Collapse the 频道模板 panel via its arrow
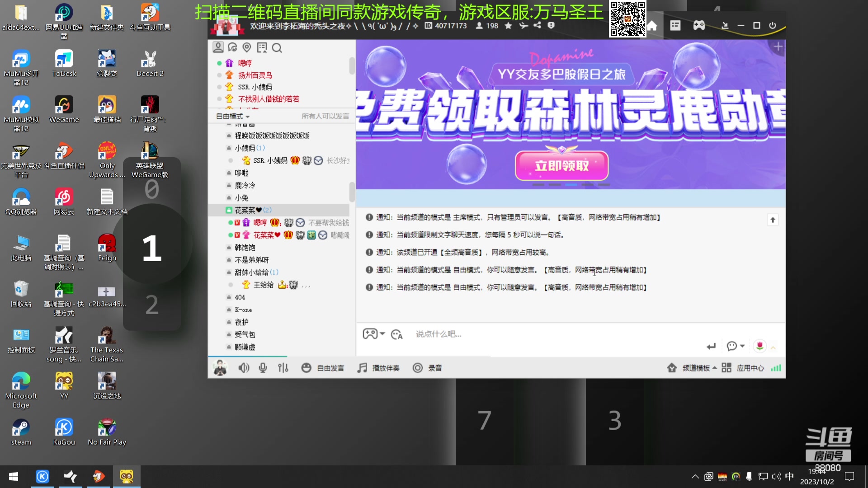The image size is (868, 488). click(716, 368)
